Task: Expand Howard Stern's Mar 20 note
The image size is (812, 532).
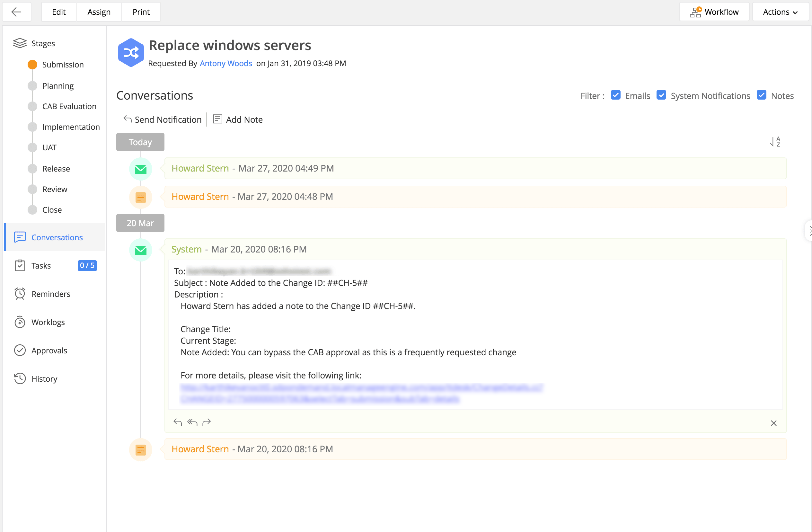Action: 252,449
